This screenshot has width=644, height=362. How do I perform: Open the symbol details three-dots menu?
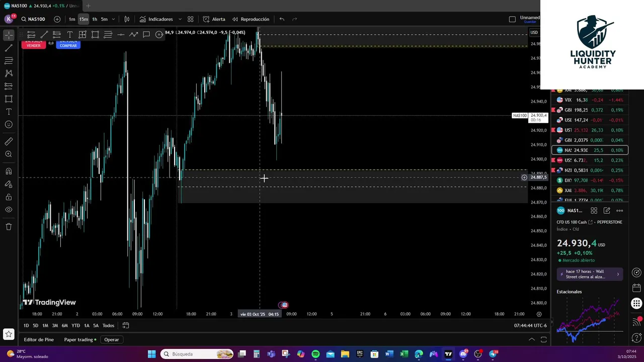620,211
